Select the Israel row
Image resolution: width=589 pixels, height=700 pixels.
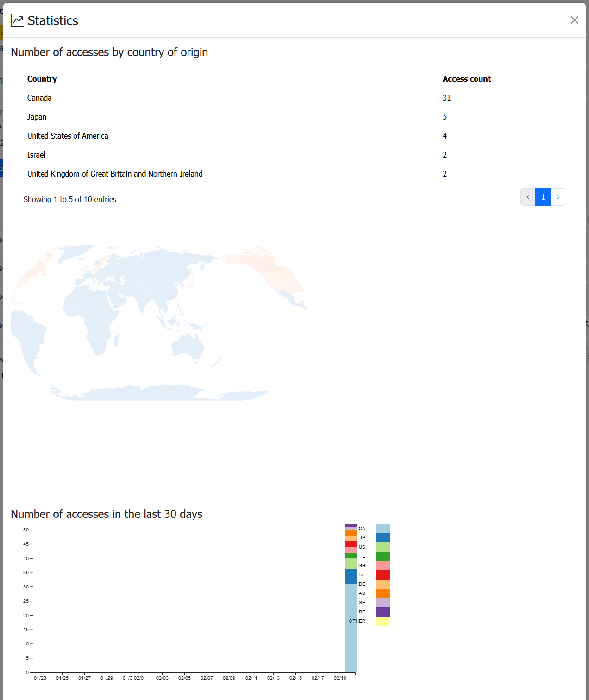[294, 155]
